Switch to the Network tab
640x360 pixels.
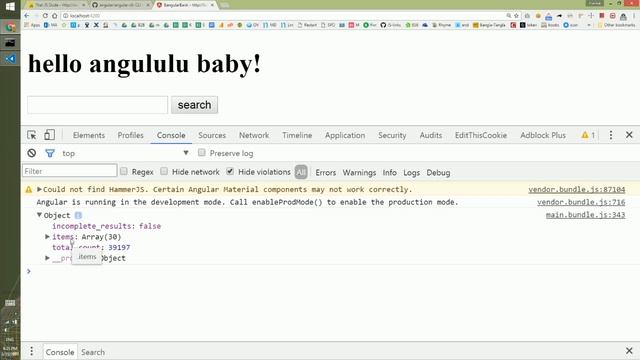coord(254,135)
